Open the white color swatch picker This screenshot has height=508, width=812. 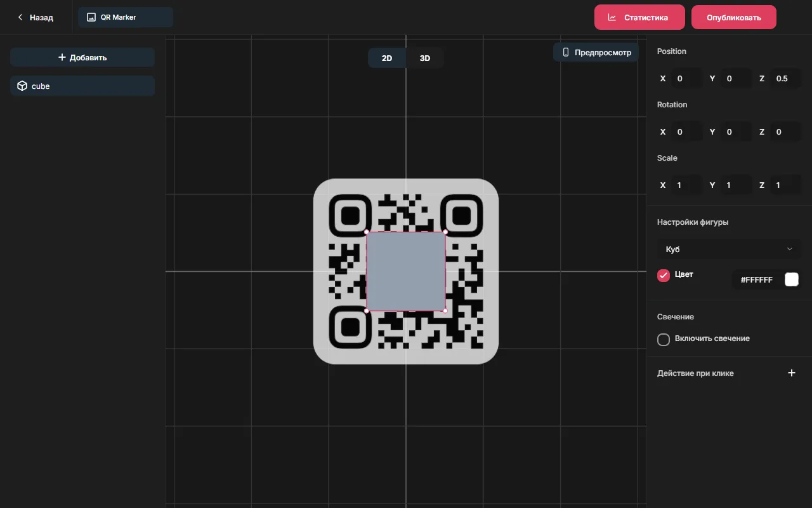click(792, 279)
